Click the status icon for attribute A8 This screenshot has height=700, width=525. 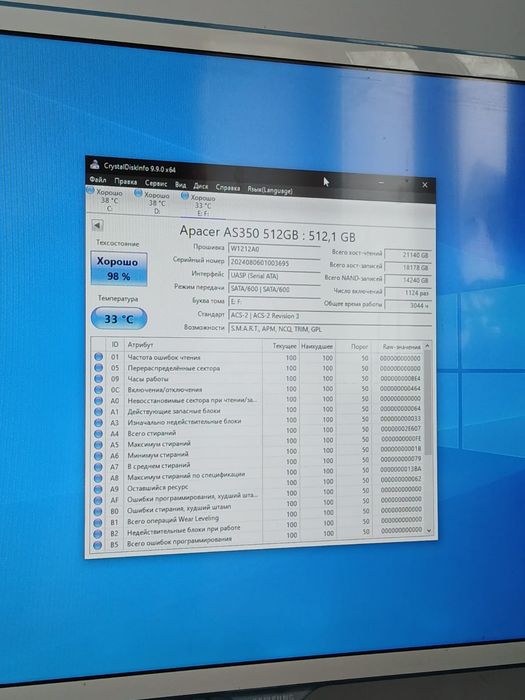click(x=99, y=478)
